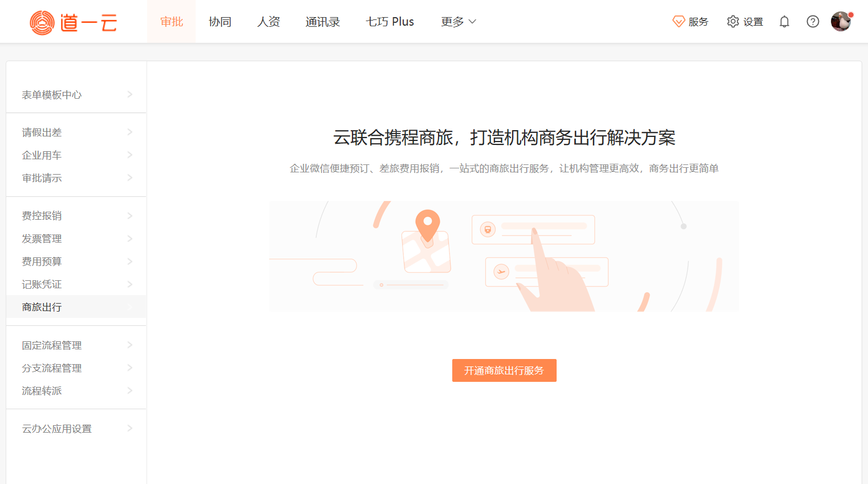This screenshot has width=868, height=484.
Task: Open 记账凭证 in sidebar
Action: (x=76, y=284)
